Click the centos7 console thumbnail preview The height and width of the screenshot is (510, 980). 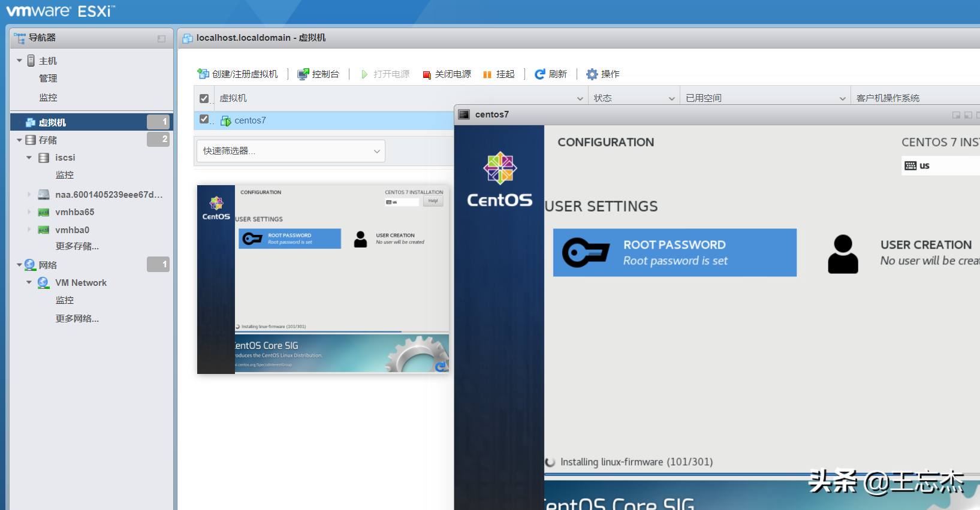323,279
